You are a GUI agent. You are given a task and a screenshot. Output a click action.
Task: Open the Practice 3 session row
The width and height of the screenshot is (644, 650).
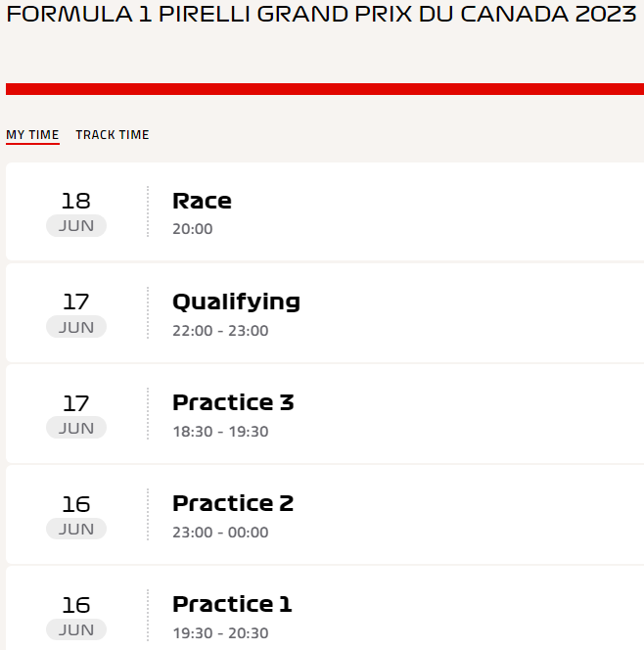[325, 414]
